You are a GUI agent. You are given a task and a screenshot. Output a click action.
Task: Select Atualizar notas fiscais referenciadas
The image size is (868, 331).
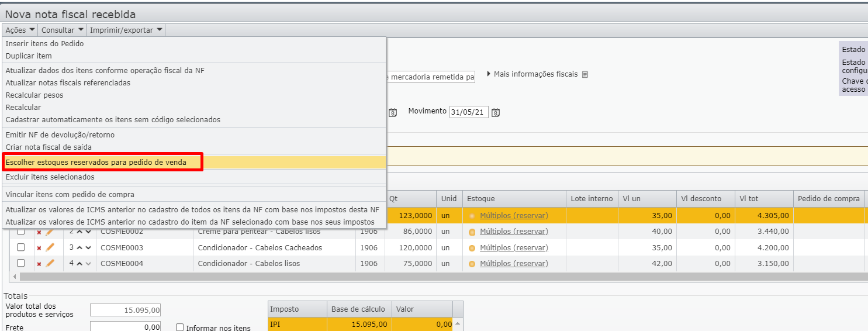pos(193,82)
